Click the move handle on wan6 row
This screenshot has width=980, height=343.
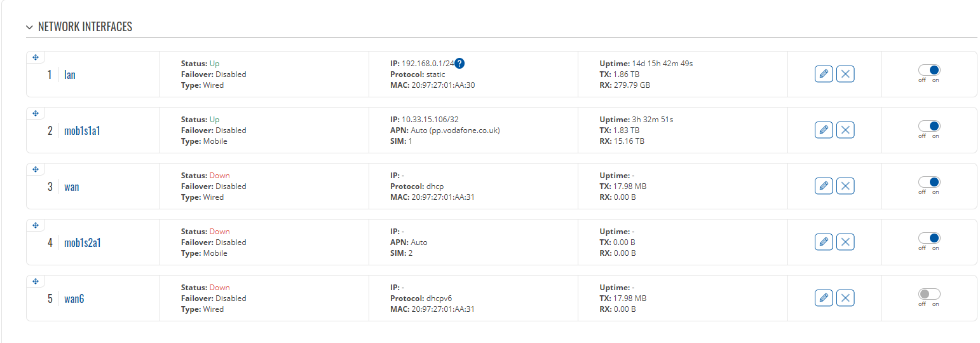pyautogui.click(x=36, y=281)
